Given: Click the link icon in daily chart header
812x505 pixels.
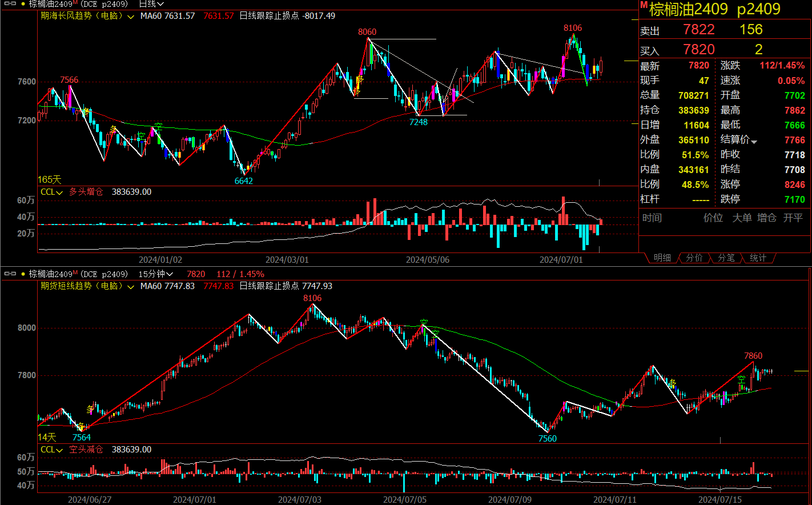Looking at the screenshot, I should (10, 4).
